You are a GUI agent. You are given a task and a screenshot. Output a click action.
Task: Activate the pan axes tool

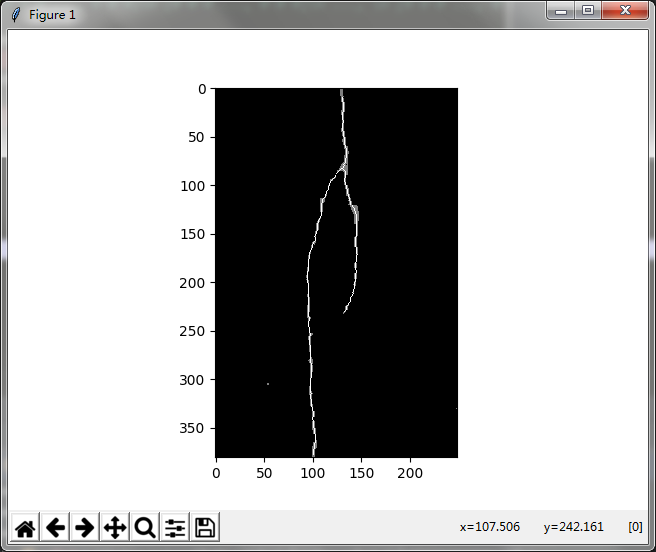coord(115,527)
